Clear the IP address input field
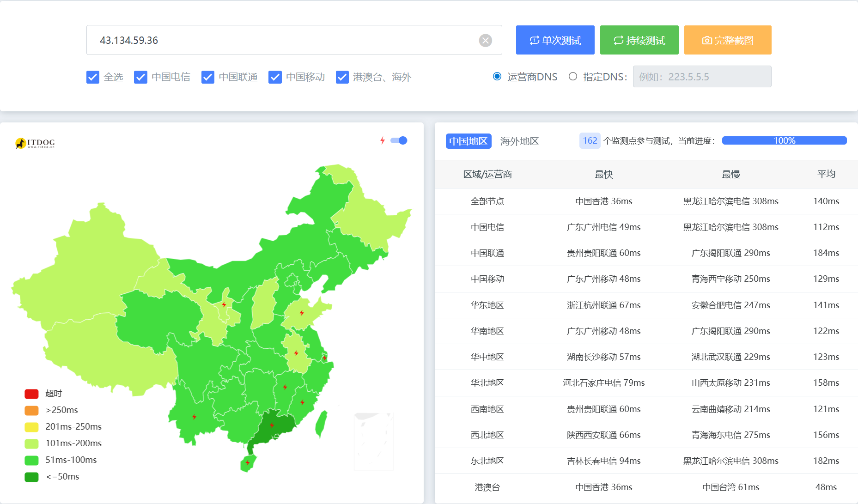Viewport: 858px width, 504px height. pos(485,41)
